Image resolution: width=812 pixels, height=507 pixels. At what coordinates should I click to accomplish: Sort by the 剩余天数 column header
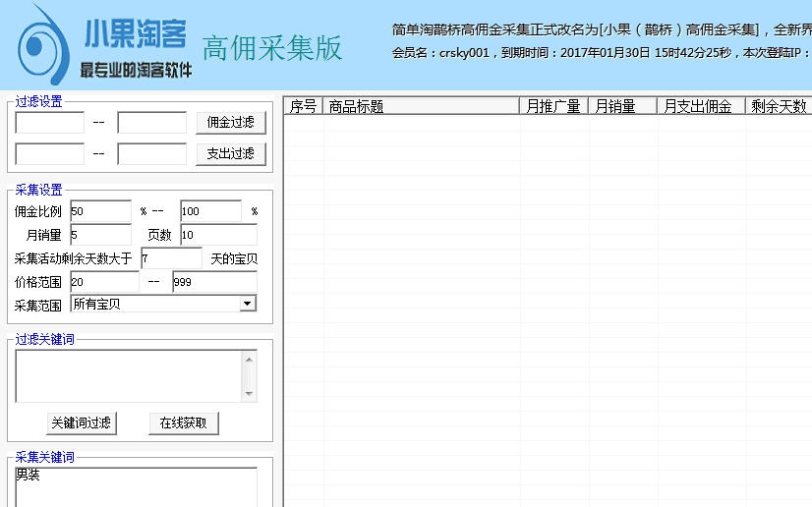[x=779, y=106]
